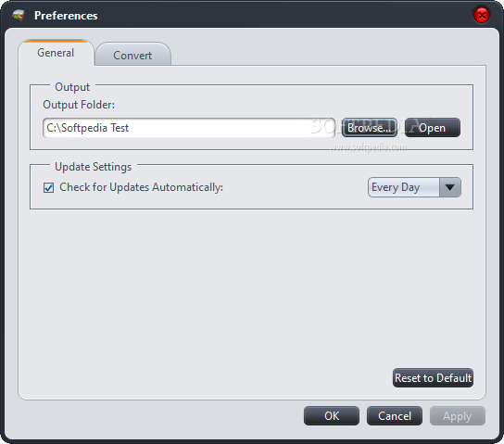This screenshot has height=444, width=504.
Task: Click the Preferences title bar text
Action: coord(66,16)
